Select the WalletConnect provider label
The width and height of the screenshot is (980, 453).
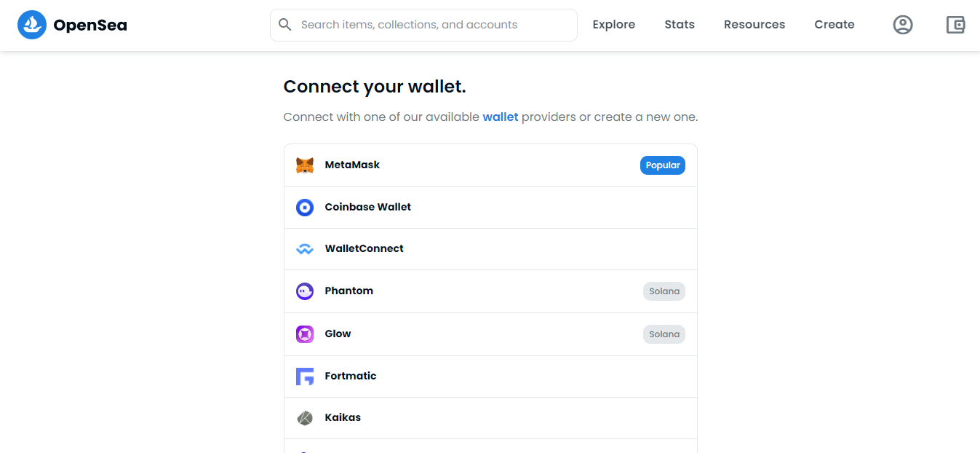point(364,248)
